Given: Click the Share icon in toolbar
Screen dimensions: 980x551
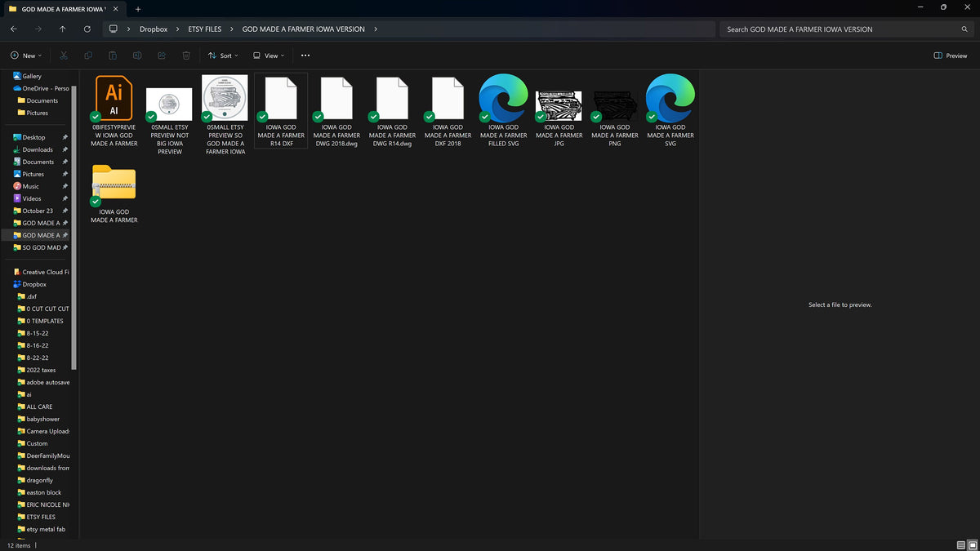Looking at the screenshot, I should 162,56.
